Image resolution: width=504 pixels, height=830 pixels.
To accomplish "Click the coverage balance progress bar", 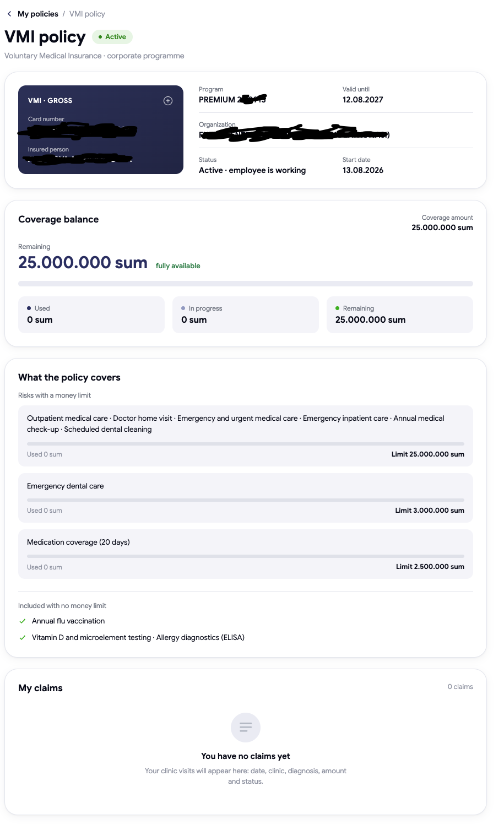I will click(x=246, y=284).
